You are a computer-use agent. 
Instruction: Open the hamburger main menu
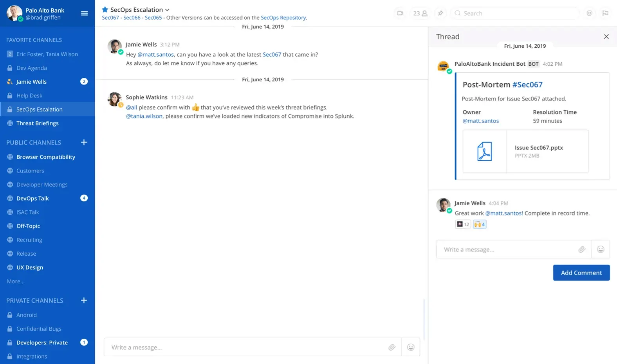[84, 13]
